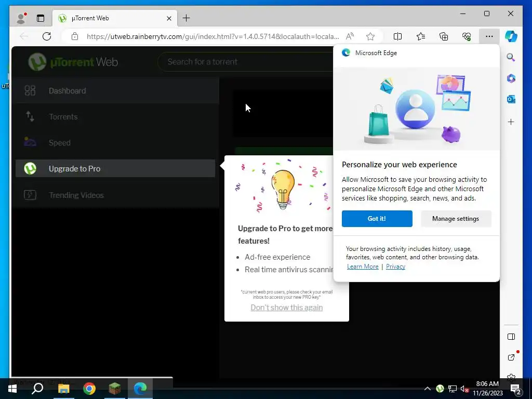Open the Favorites list icon
The height and width of the screenshot is (399, 532).
421,36
